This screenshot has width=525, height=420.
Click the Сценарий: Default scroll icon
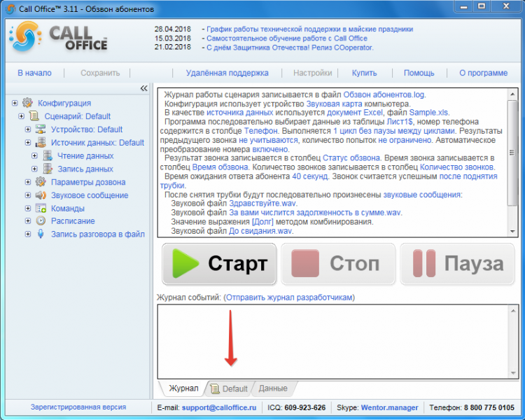point(34,116)
